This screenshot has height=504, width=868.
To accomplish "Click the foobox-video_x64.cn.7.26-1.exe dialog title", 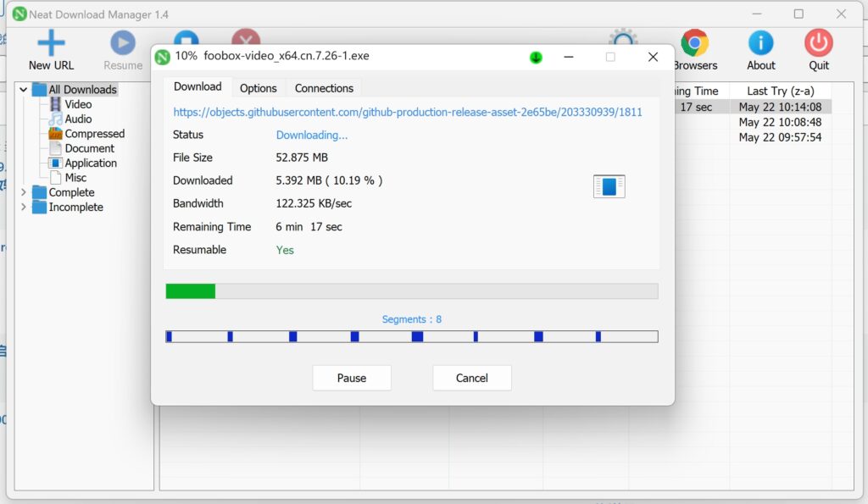I will tap(287, 56).
